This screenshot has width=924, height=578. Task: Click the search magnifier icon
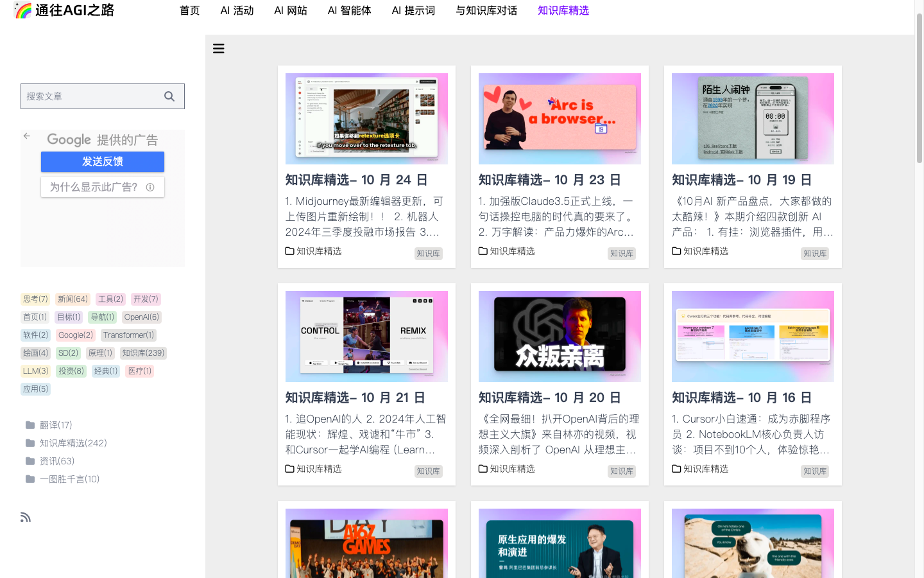169,96
